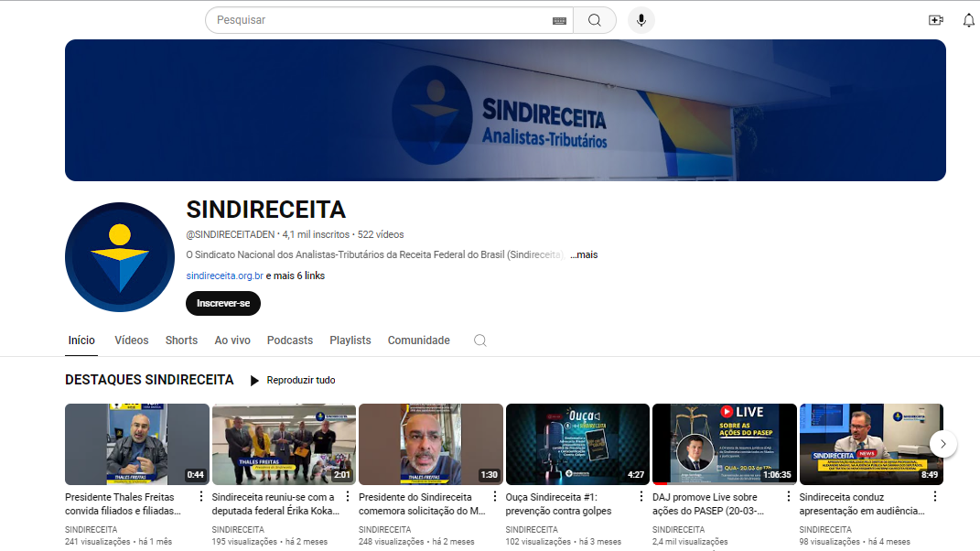Open the on-screen keyboard in search bar
Screen dimensions: 980x551
[559, 20]
